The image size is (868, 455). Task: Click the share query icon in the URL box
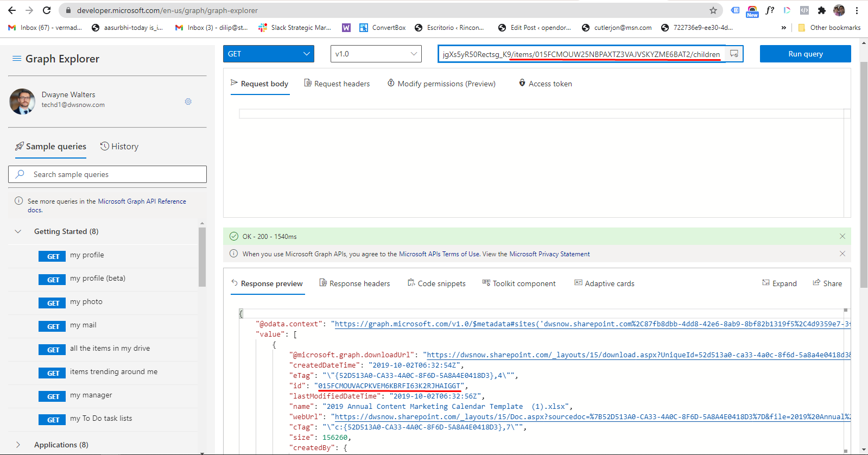click(x=734, y=54)
